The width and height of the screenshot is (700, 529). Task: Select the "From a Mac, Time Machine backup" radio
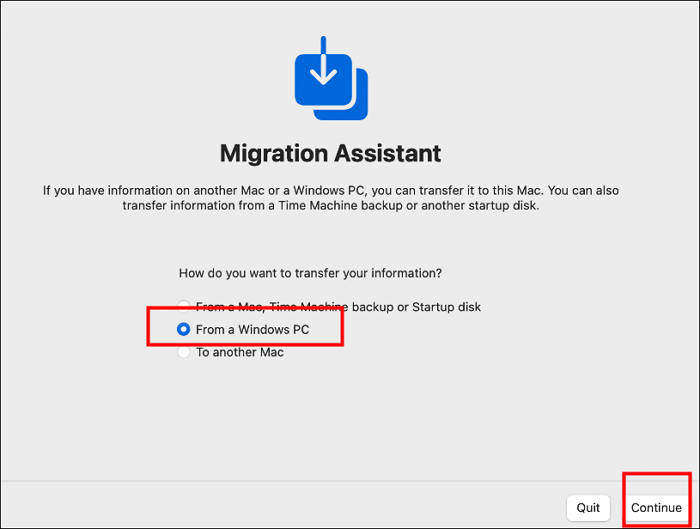183,306
